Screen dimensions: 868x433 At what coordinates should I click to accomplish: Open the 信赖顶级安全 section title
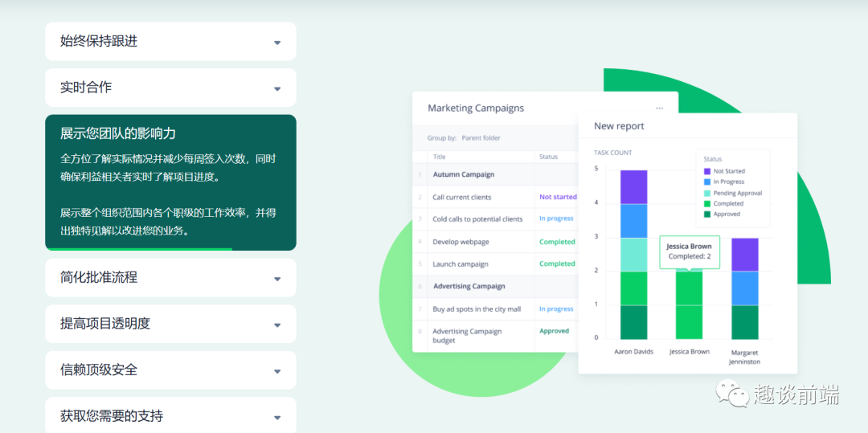pos(99,370)
